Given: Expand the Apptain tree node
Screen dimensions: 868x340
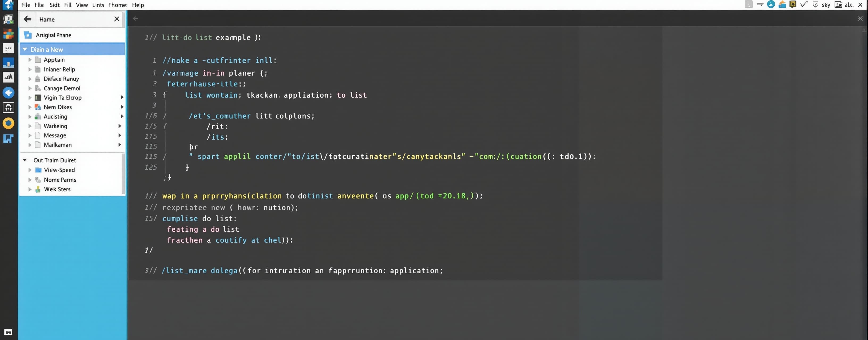Looking at the screenshot, I should point(30,59).
